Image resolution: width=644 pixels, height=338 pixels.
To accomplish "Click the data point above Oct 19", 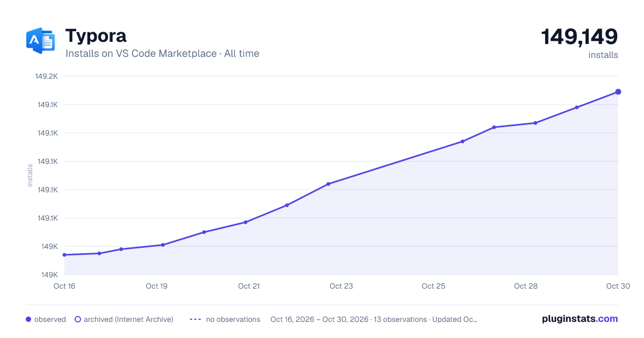I will coord(163,245).
